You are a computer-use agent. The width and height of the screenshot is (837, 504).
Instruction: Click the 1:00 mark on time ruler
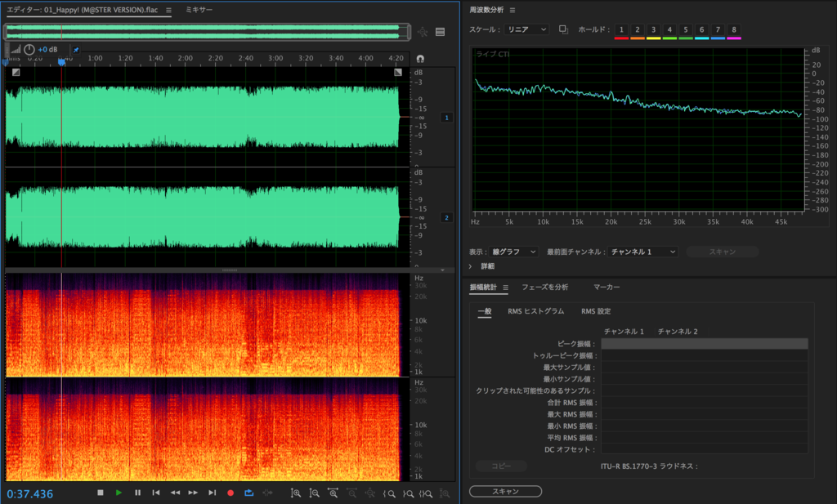(x=95, y=58)
